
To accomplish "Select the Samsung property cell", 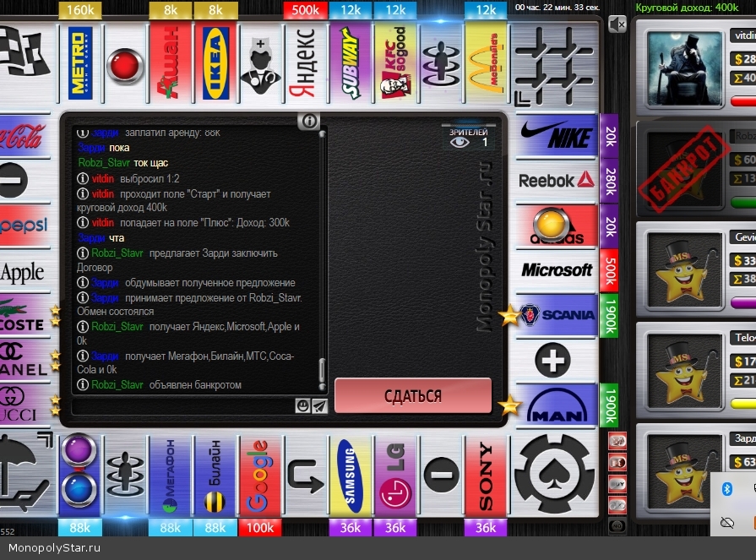I will tap(351, 476).
